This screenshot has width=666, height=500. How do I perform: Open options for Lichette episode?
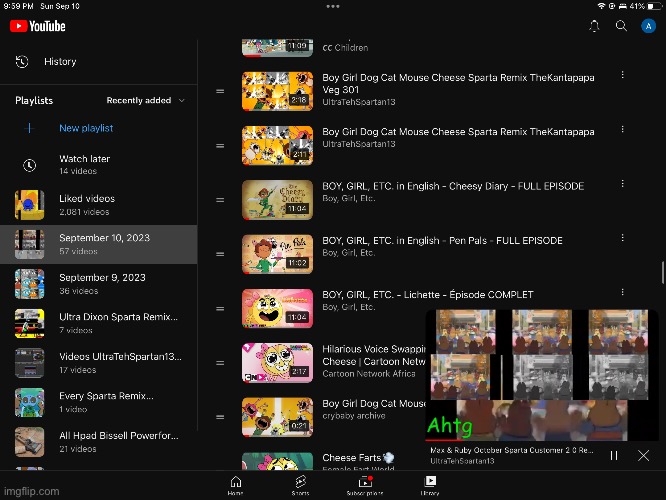(622, 292)
